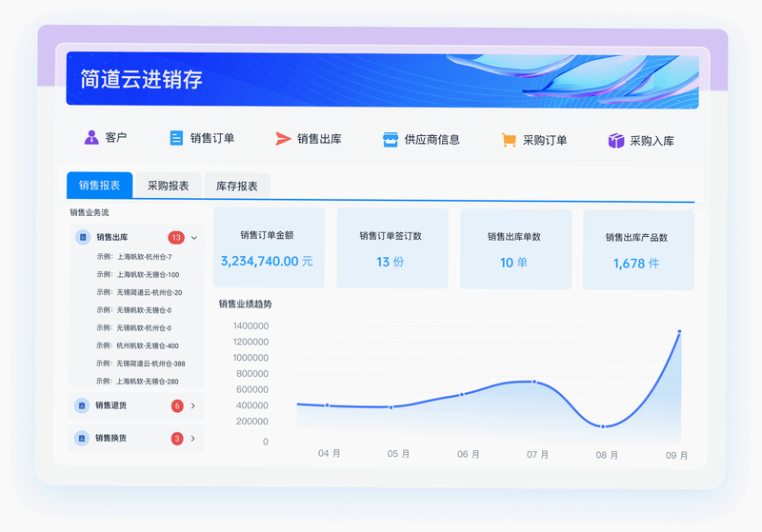
Task: Click the 销售换货 row label
Action: [x=110, y=438]
